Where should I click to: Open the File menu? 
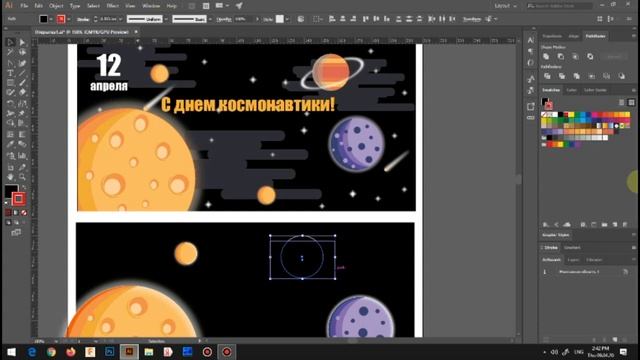click(x=24, y=6)
